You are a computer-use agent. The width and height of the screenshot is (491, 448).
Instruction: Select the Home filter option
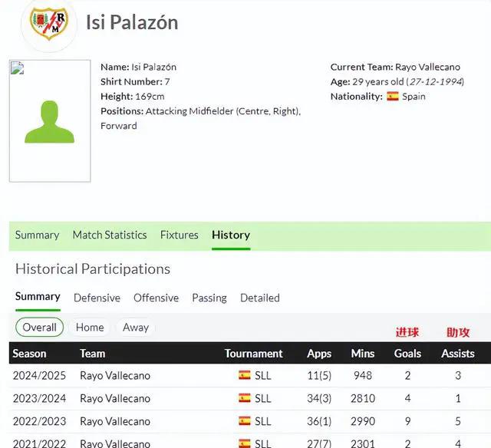click(90, 328)
